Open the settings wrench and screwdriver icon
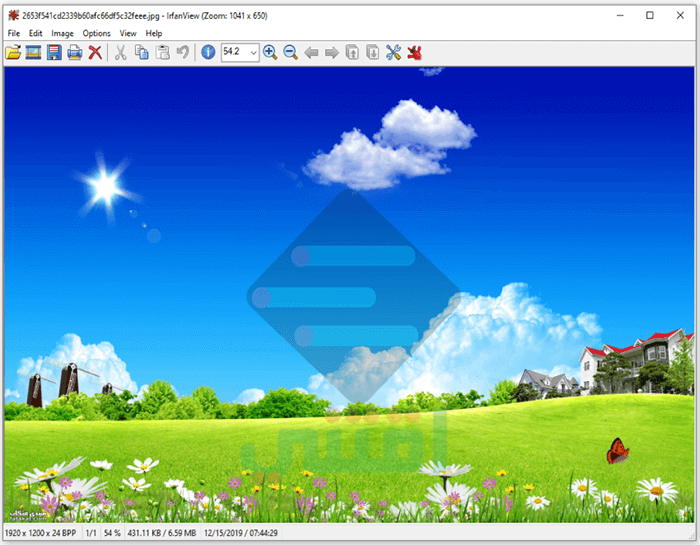Screen dimensions: 700x545 pos(393,53)
